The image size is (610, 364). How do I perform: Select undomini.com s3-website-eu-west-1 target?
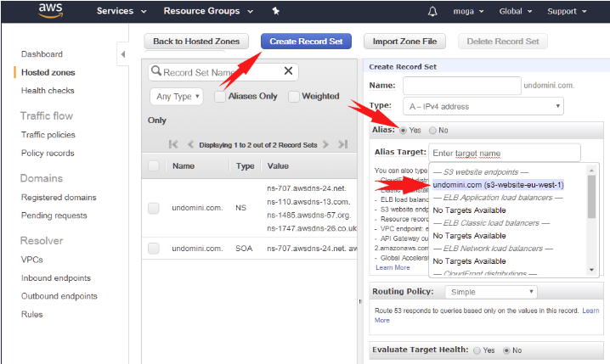coord(499,185)
